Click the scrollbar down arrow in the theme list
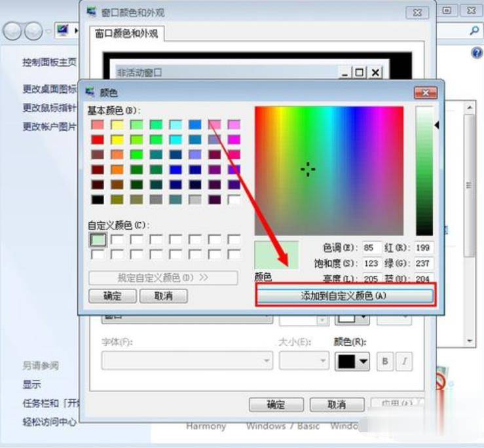Image resolution: width=484 pixels, height=448 pixels. (470, 341)
